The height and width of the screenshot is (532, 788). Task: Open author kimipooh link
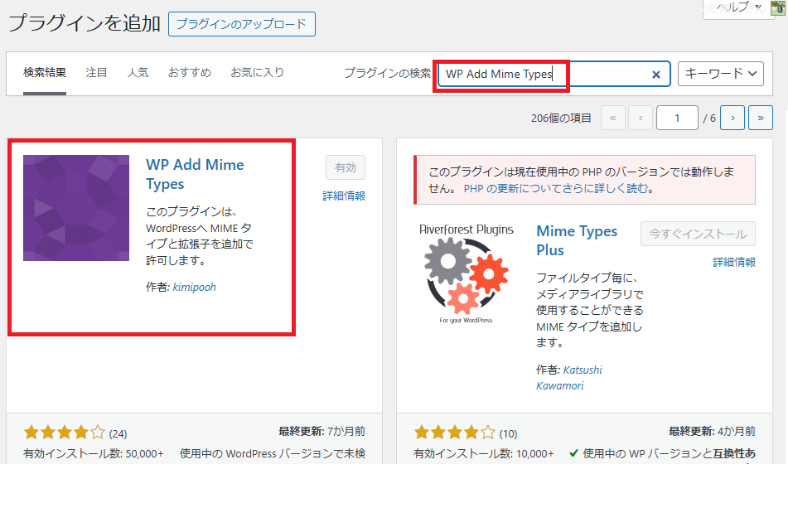coord(195,287)
